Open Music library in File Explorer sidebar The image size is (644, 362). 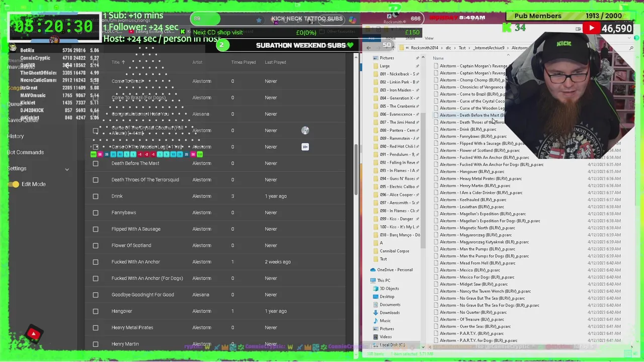coord(385,321)
